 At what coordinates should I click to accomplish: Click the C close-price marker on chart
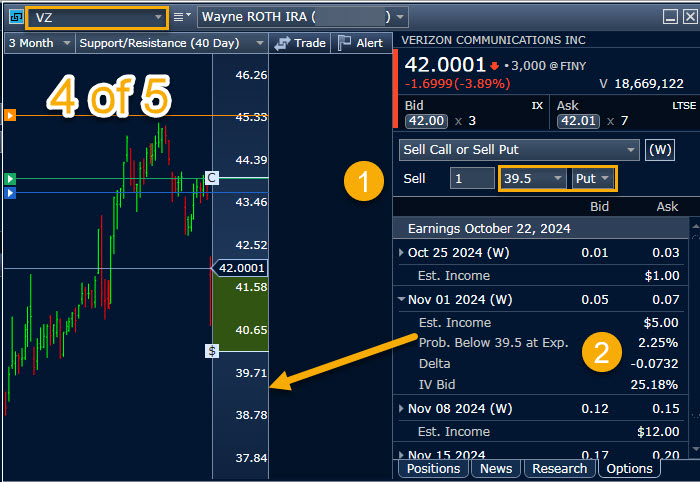pyautogui.click(x=211, y=178)
